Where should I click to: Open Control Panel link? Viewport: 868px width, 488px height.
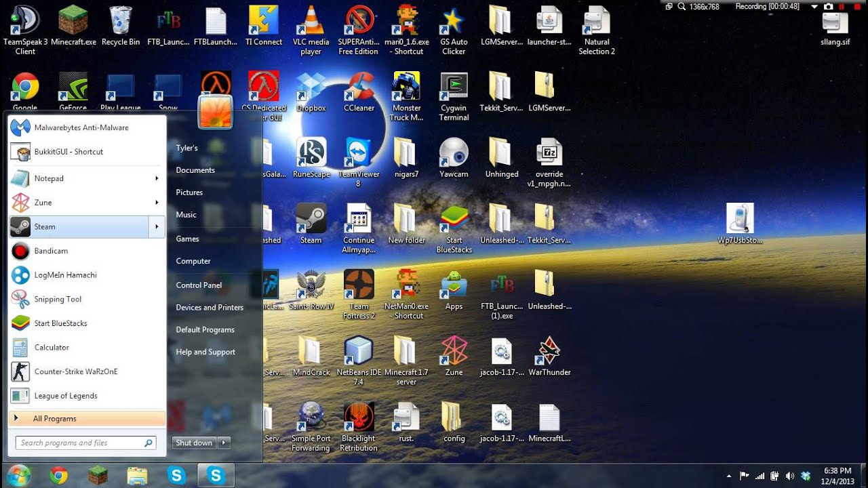point(199,285)
